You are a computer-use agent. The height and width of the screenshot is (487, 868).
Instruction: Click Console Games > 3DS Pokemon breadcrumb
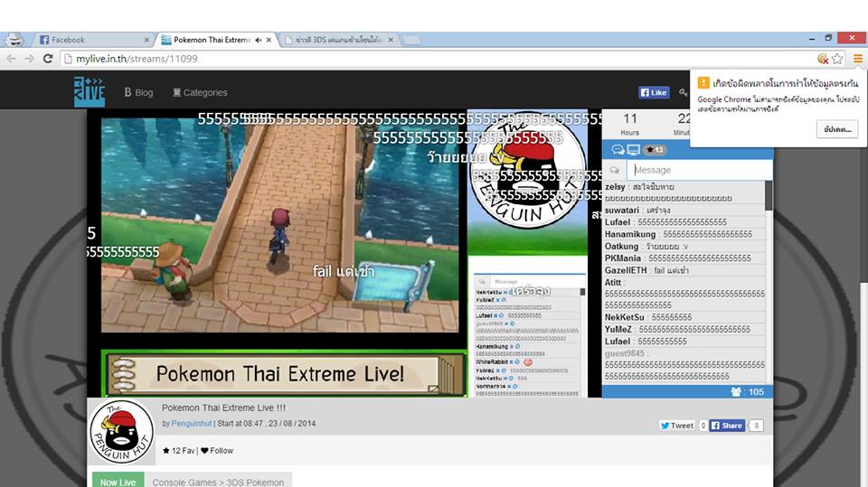[x=218, y=482]
